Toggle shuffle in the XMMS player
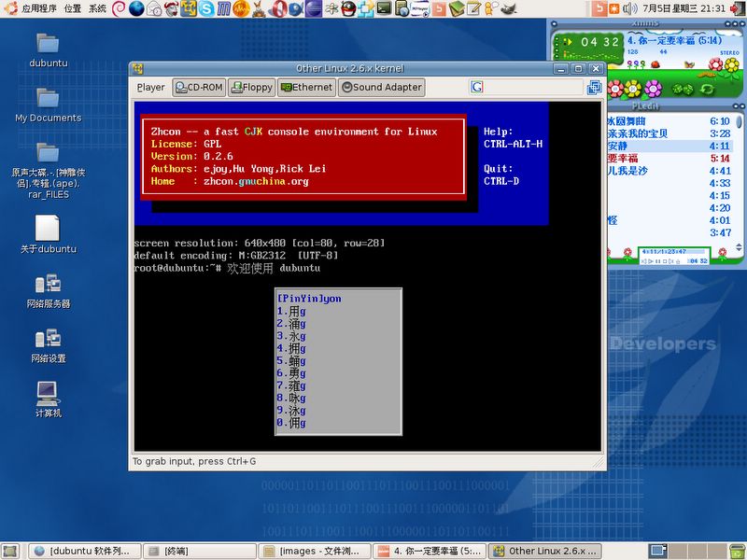This screenshot has width=747, height=560. pyautogui.click(x=683, y=89)
